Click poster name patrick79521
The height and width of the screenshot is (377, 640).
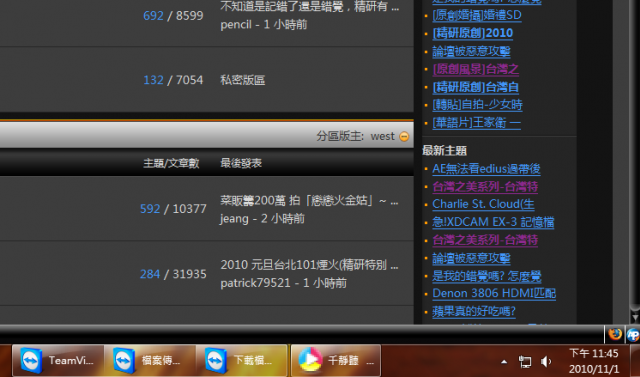(256, 283)
